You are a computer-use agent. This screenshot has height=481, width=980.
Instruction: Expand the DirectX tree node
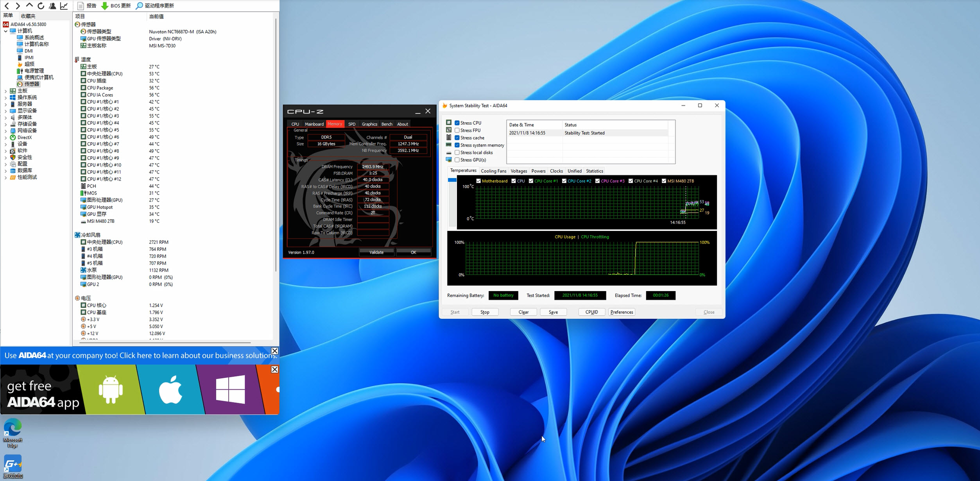(x=5, y=138)
